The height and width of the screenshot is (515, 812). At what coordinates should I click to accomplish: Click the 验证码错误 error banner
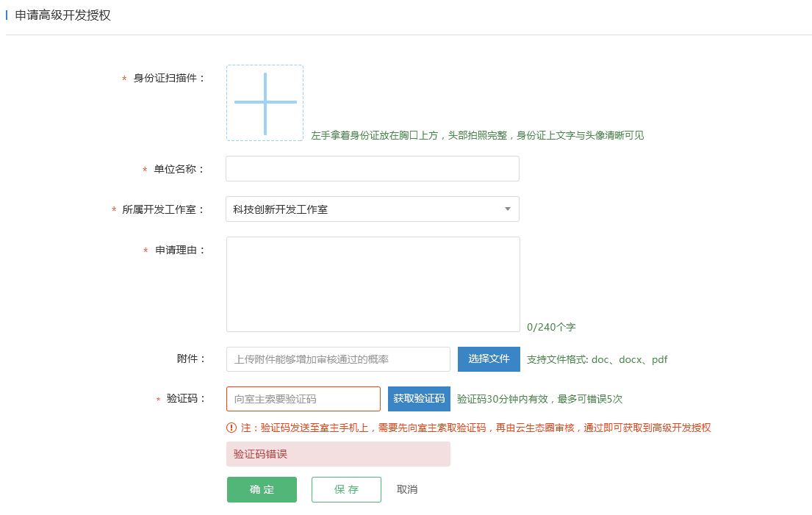pos(338,454)
